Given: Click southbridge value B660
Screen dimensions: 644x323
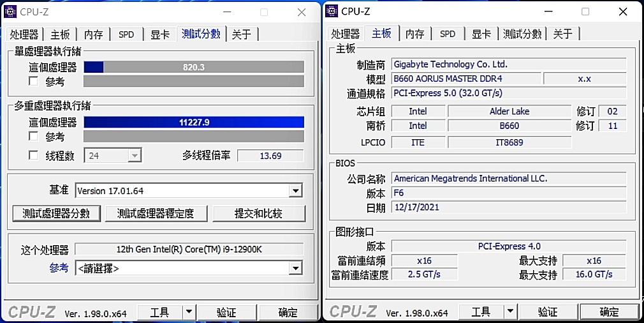Looking at the screenshot, I should click(x=509, y=126).
